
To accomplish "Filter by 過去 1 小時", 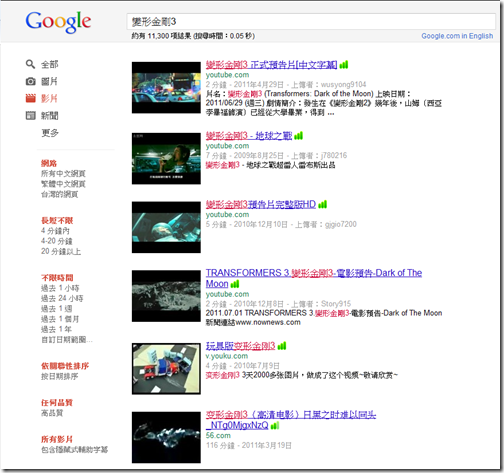I will coord(60,288).
